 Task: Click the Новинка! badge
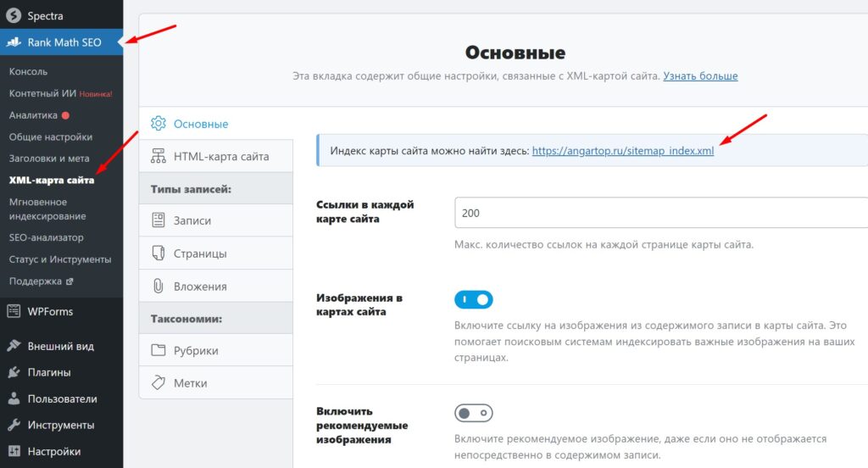[x=96, y=94]
